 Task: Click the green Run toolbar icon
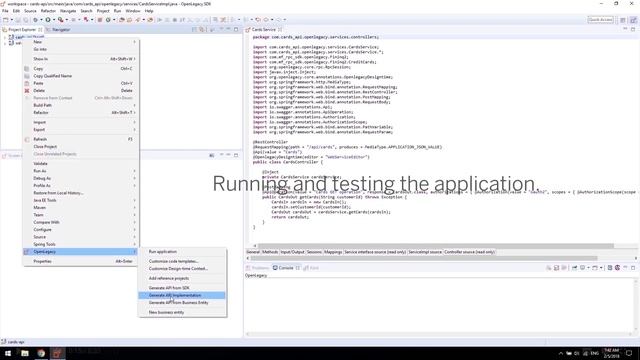tap(48, 20)
